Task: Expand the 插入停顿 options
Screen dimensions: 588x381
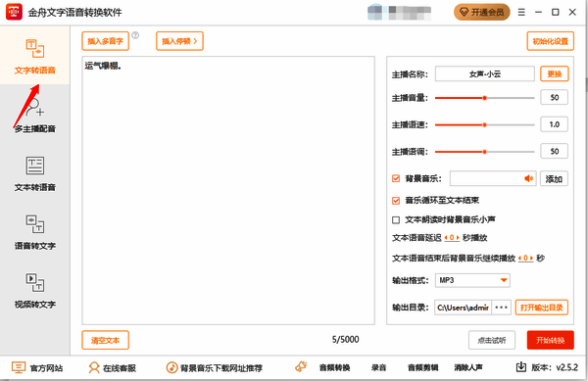Action: pyautogui.click(x=179, y=41)
